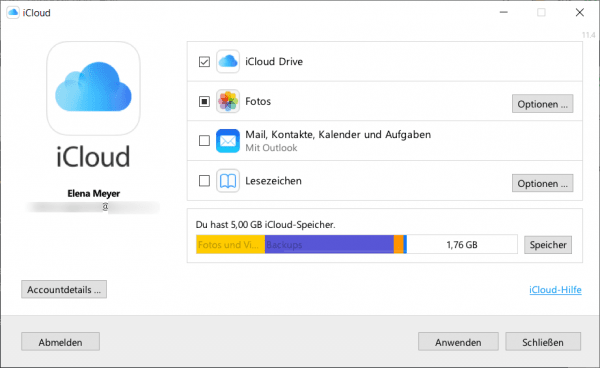Toggle the Fotos checkbox
Viewport: 600px width, 368px height.
204,101
